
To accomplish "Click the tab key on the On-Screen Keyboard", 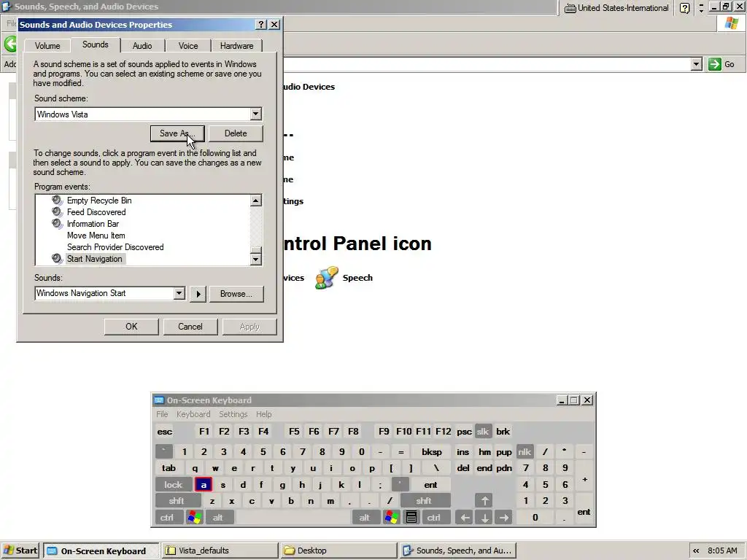I will click(169, 468).
